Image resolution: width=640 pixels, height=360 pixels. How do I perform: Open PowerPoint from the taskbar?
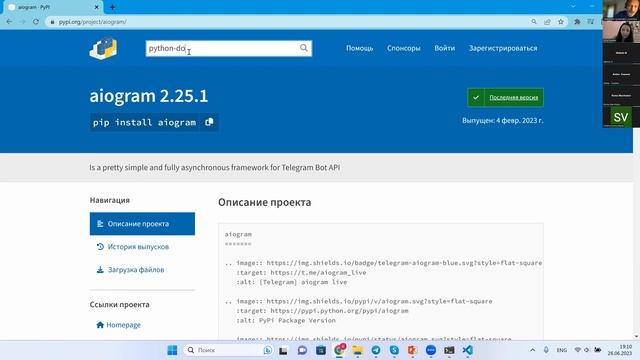412,350
